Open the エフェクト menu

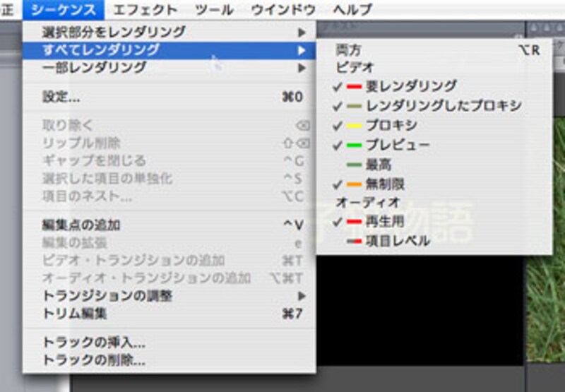(x=145, y=10)
